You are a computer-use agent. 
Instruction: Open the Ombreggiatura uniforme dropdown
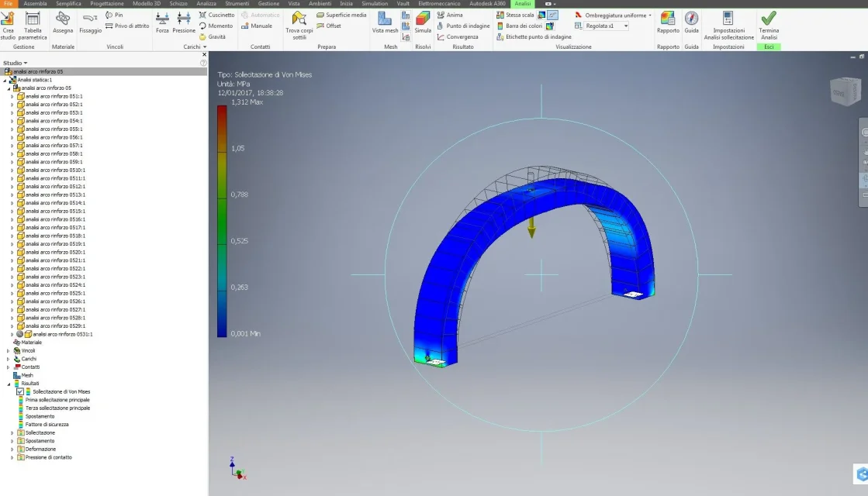click(613, 15)
